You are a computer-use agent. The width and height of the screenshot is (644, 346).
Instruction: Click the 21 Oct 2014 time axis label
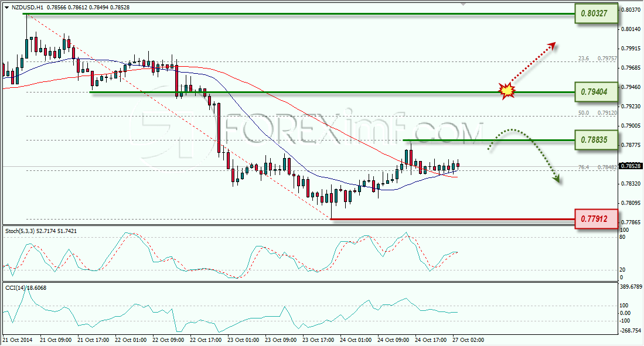coord(17,340)
